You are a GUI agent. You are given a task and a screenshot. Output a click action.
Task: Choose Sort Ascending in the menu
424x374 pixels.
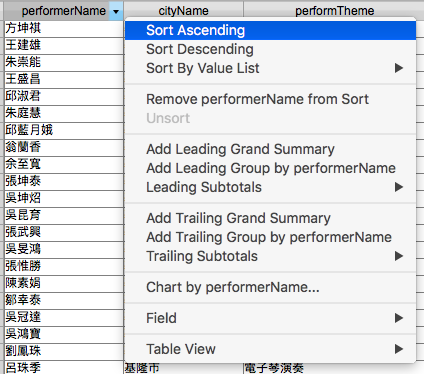click(270, 30)
